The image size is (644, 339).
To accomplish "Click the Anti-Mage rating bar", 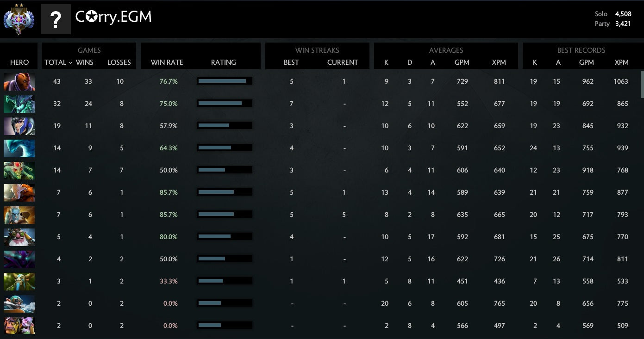I will tap(225, 81).
